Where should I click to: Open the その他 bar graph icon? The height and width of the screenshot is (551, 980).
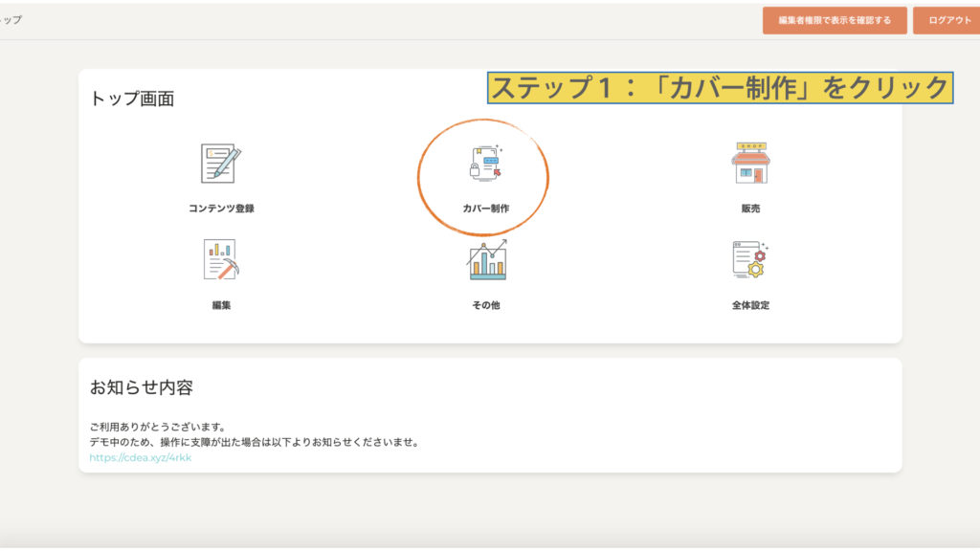[486, 259]
